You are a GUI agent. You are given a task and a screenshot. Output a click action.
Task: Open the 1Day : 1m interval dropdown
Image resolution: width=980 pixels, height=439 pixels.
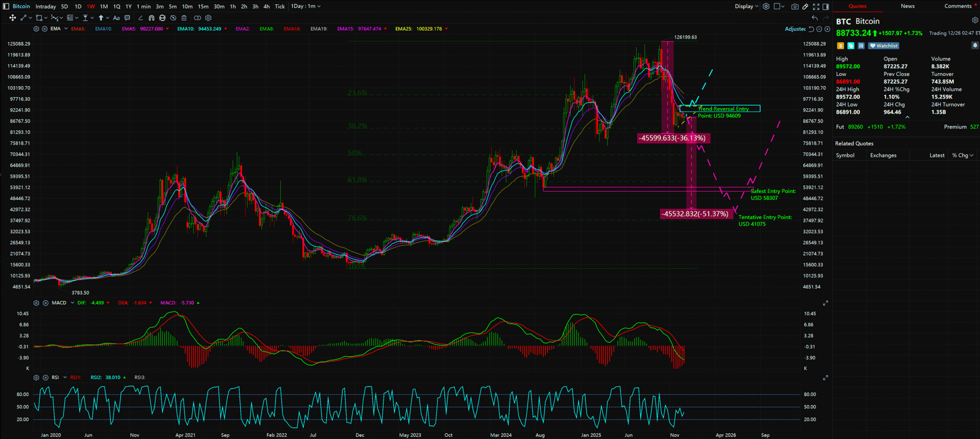coord(306,6)
